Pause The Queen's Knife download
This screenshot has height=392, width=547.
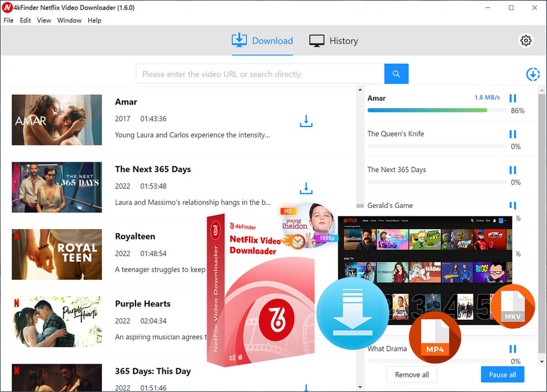pos(512,134)
